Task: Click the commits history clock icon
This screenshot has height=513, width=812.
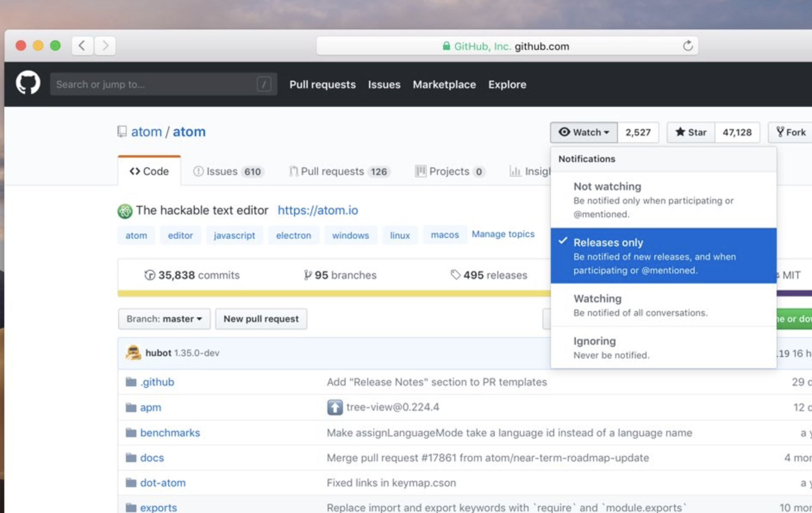Action: [x=150, y=275]
